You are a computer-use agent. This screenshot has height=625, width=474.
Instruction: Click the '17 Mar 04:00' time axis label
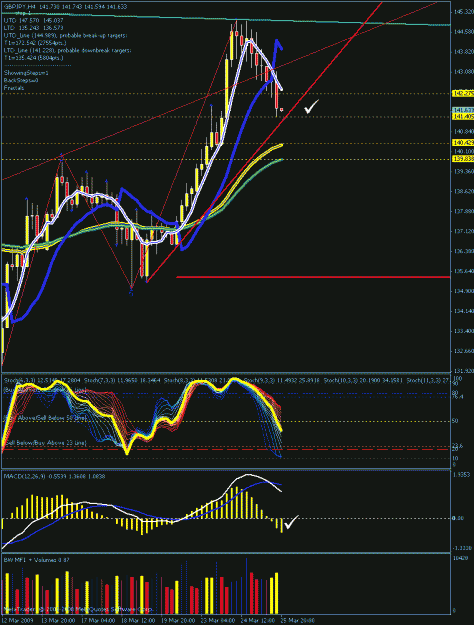point(98,621)
